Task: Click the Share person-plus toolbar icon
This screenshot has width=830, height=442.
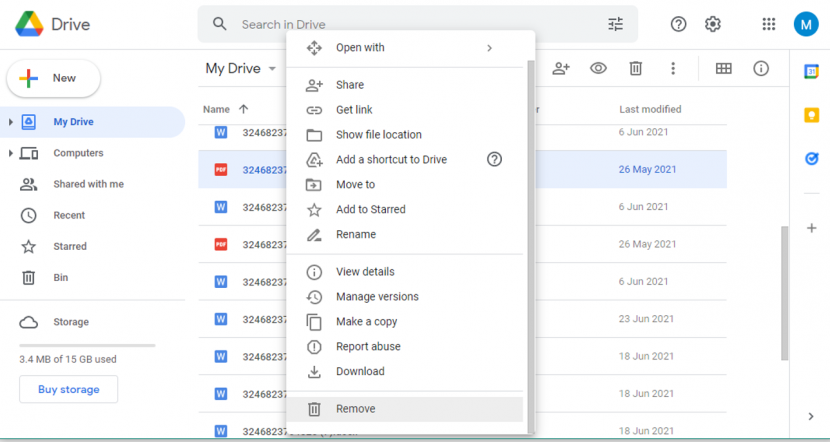Action: coord(561,68)
